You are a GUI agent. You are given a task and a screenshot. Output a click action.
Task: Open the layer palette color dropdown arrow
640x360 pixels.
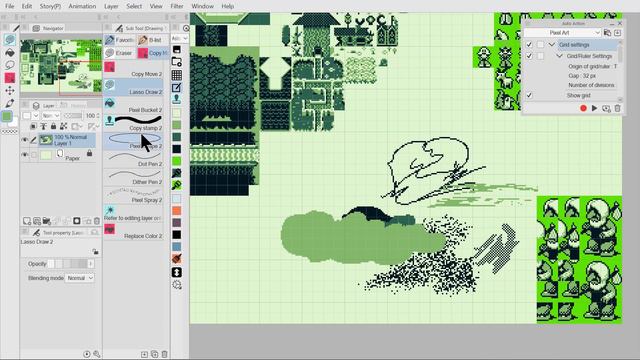pyautogui.click(x=36, y=116)
